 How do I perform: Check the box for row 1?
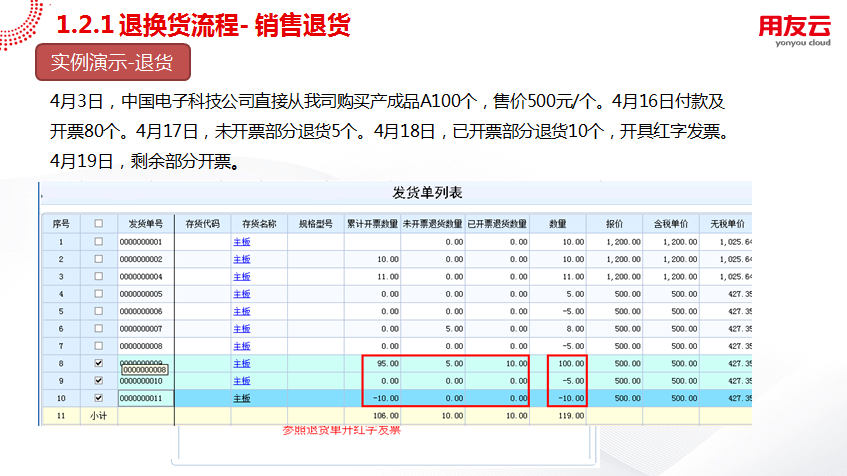pos(98,242)
